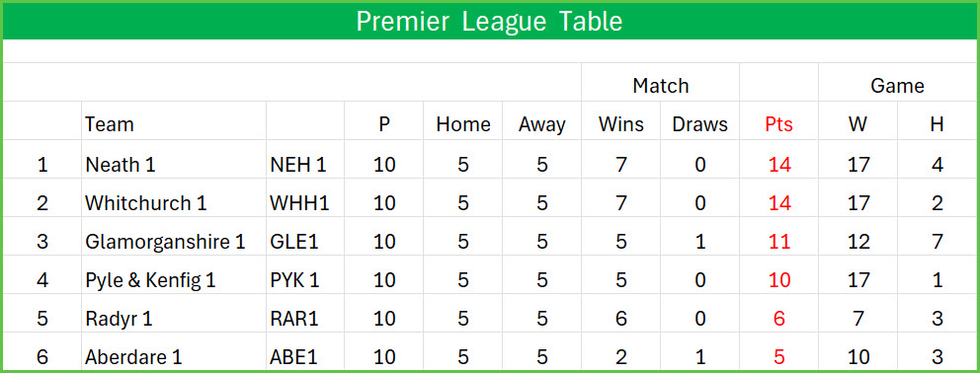Image resolution: width=980 pixels, height=373 pixels.
Task: Click the NEH 1 code cell
Action: coord(305,165)
